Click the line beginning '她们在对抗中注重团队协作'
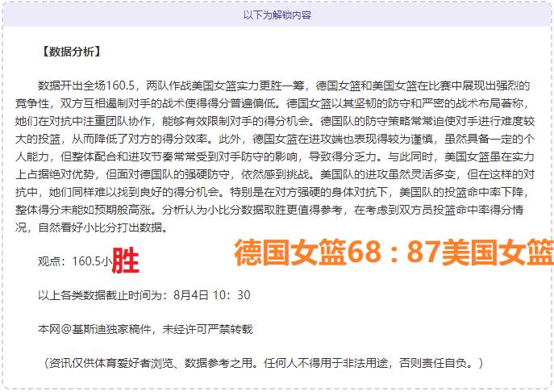 click(274, 121)
